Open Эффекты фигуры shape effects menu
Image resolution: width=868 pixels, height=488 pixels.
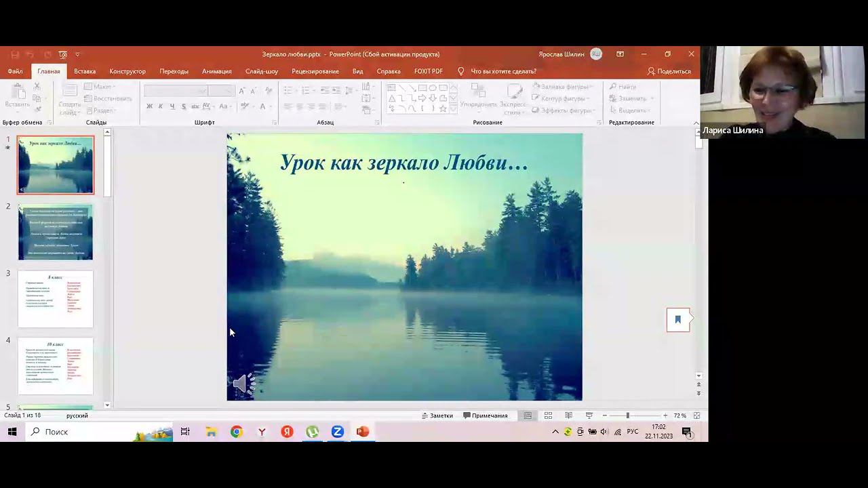click(563, 110)
